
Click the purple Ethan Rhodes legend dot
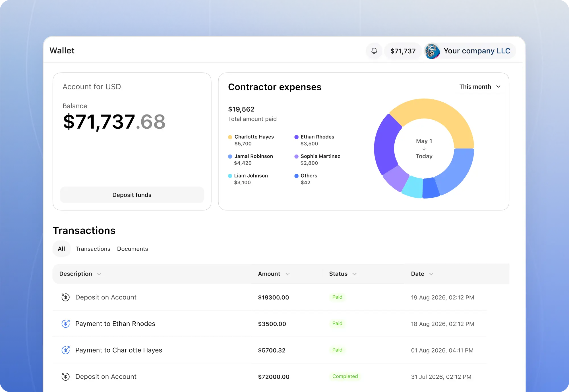click(296, 137)
